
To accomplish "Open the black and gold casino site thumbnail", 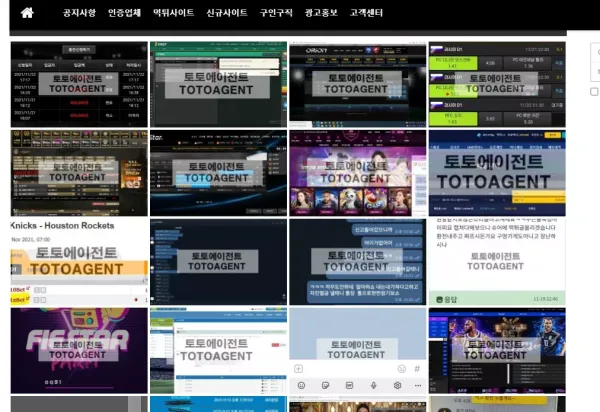I will pyautogui.click(x=79, y=173).
